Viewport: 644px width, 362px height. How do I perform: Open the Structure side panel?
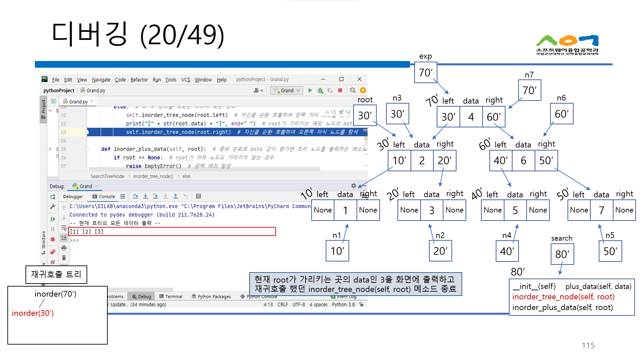(x=43, y=243)
